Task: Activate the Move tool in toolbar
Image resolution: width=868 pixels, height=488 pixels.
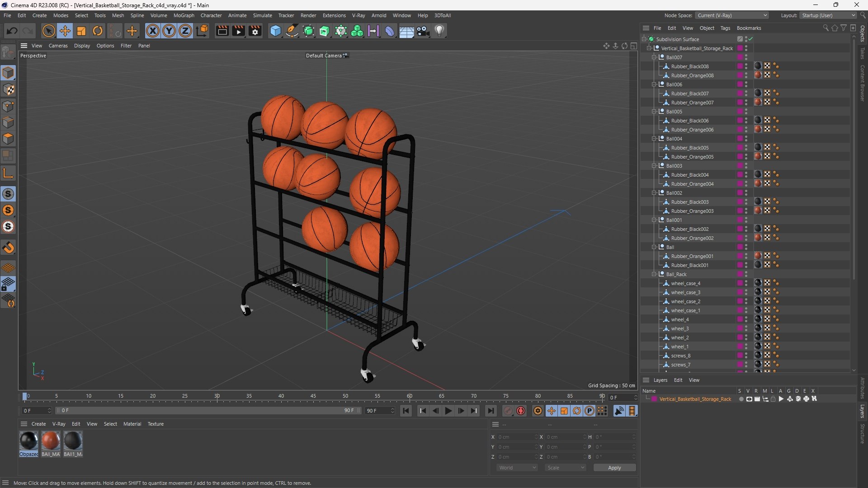Action: pos(65,31)
